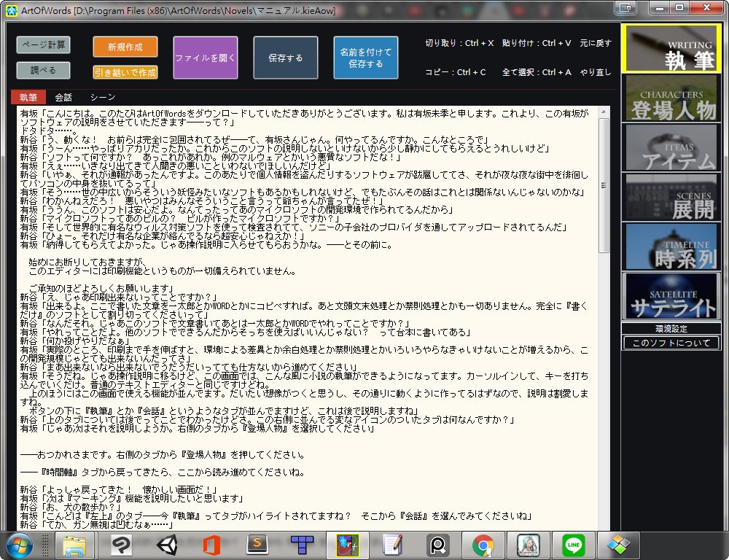Save with the 保存する button

tap(286, 58)
